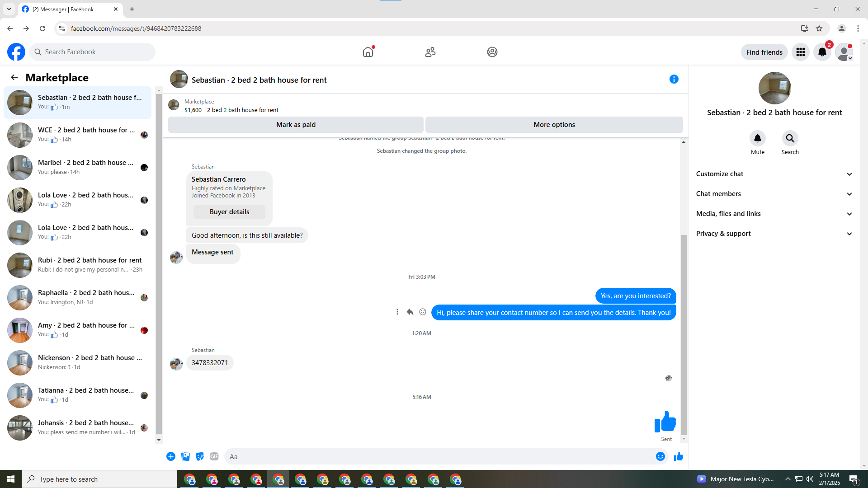
Task: View Buyer details for Sebastian
Action: coord(229,212)
